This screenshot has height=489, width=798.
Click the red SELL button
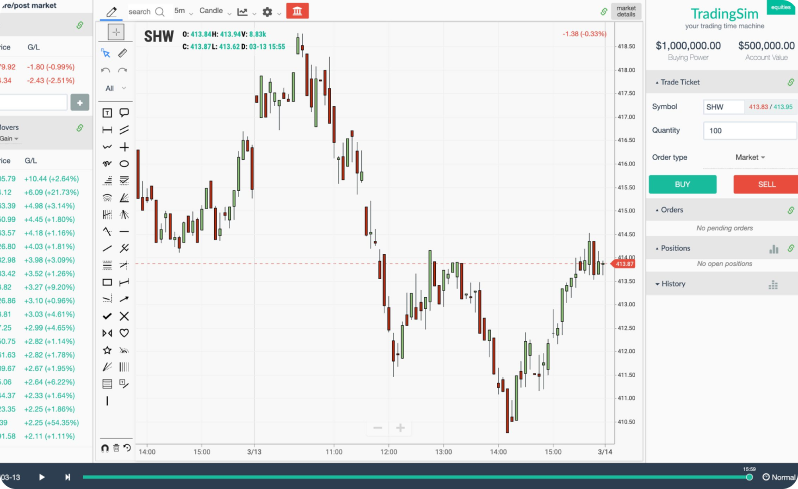pos(766,184)
